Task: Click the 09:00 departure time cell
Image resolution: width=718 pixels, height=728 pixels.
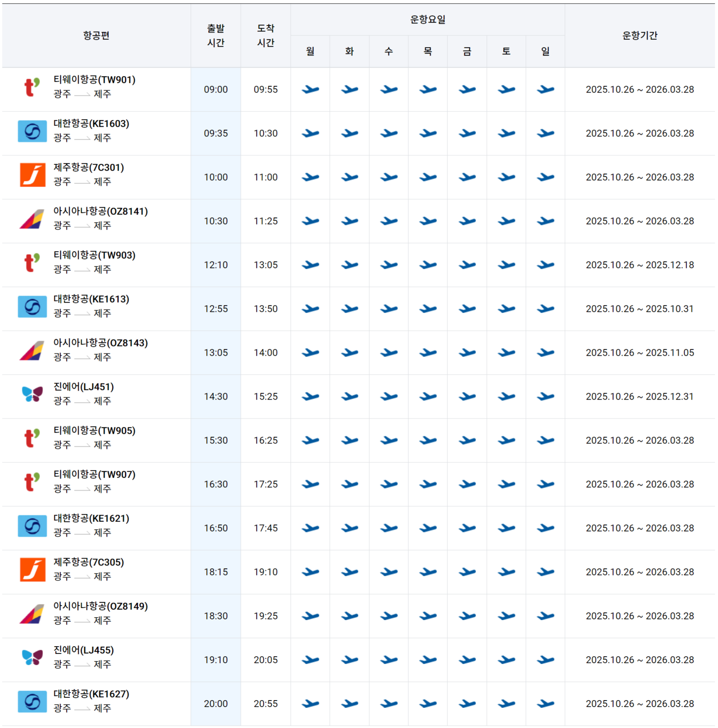Action: tap(215, 89)
